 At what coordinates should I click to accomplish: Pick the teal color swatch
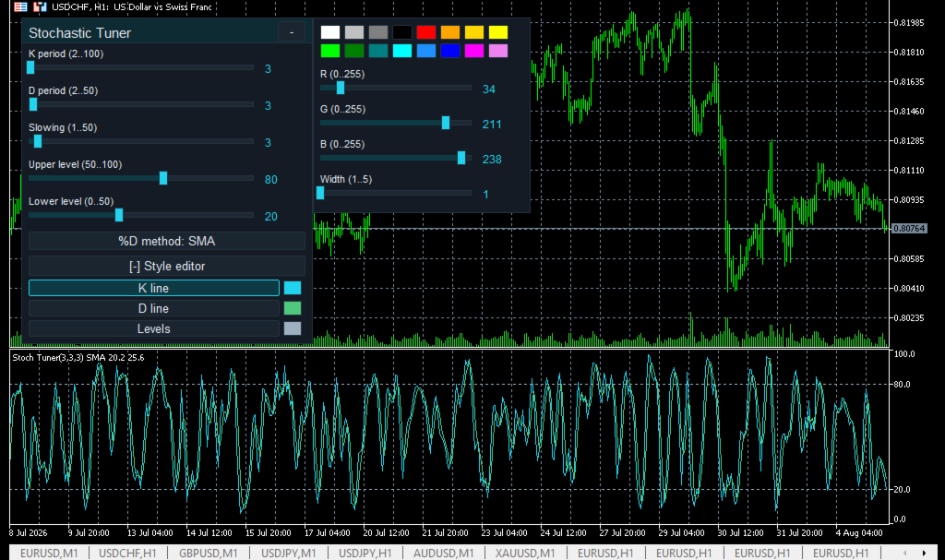378,52
